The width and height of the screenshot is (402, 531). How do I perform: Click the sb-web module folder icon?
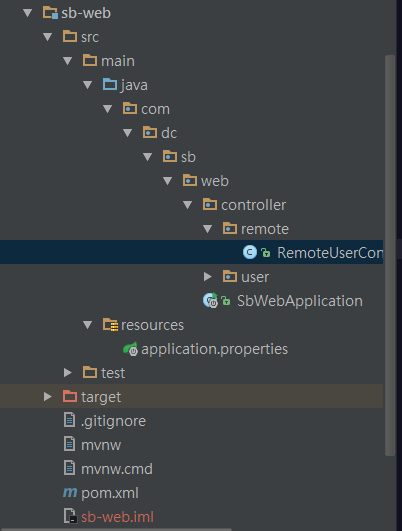[50, 13]
